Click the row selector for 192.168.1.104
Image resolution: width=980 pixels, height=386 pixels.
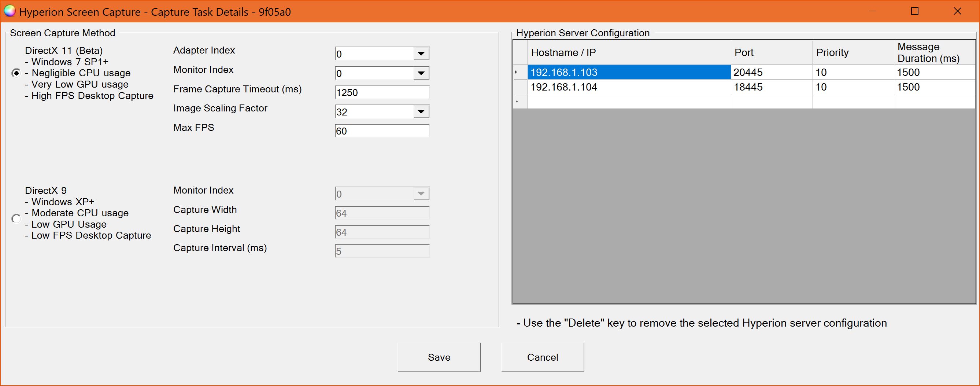pyautogui.click(x=520, y=87)
